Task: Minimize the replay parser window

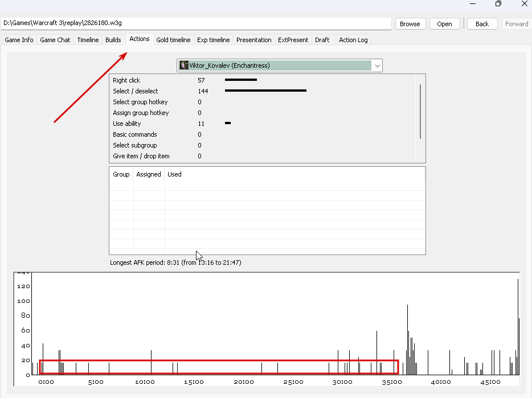Action: (x=473, y=4)
